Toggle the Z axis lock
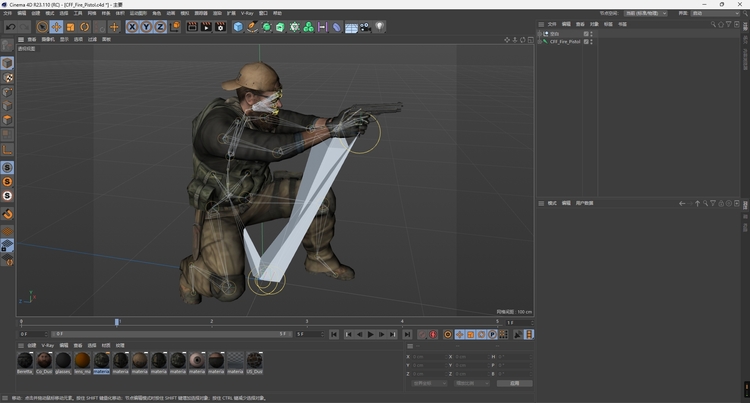 [160, 27]
